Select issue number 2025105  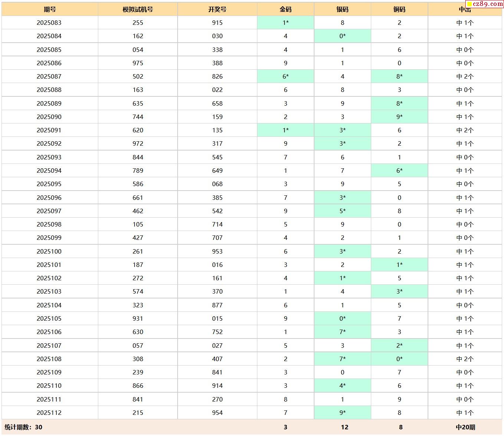(x=49, y=318)
